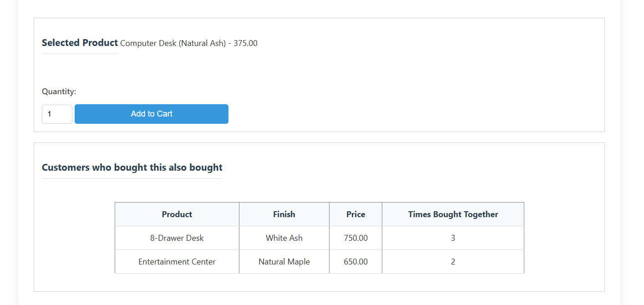The width and height of the screenshot is (644, 305).
Task: Click the times bought value 3
Action: [x=453, y=238]
